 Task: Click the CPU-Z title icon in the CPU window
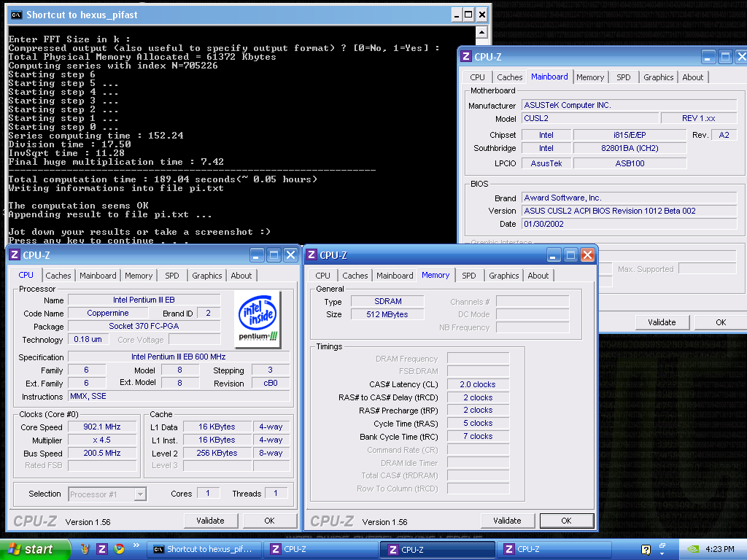(x=15, y=254)
